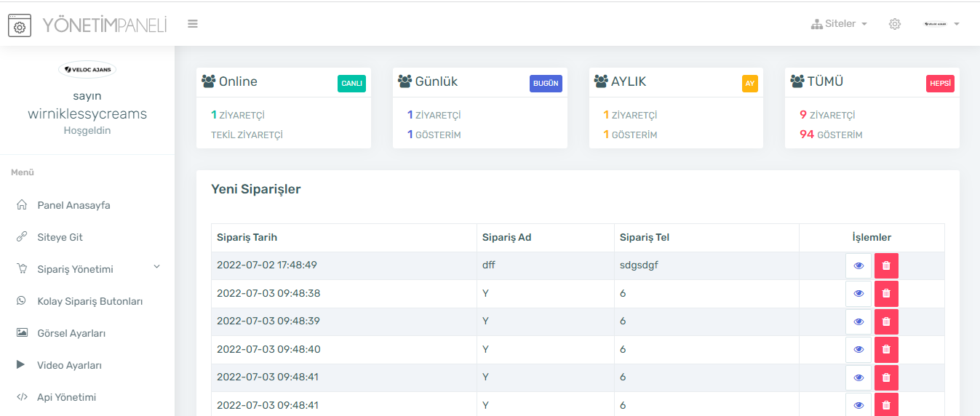This screenshot has height=416, width=980.
Task: Click the Yönetim Paneli logo icon
Action: pyautogui.click(x=20, y=25)
